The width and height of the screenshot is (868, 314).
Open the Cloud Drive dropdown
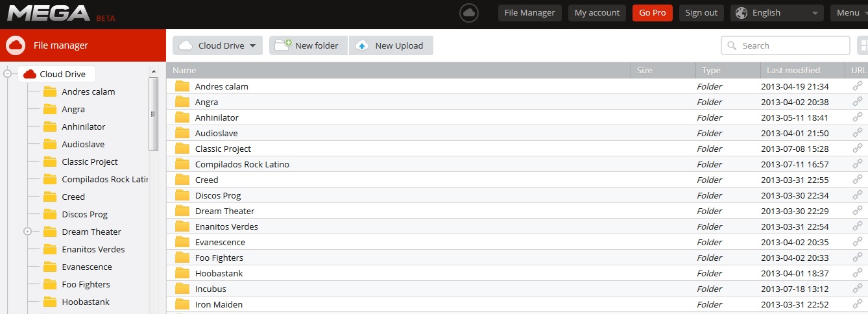pos(217,45)
